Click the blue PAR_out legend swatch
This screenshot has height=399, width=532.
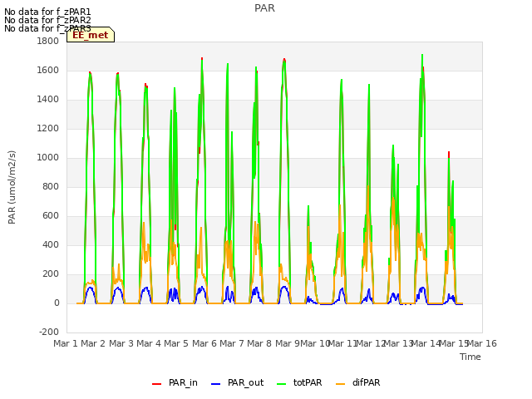215,384
